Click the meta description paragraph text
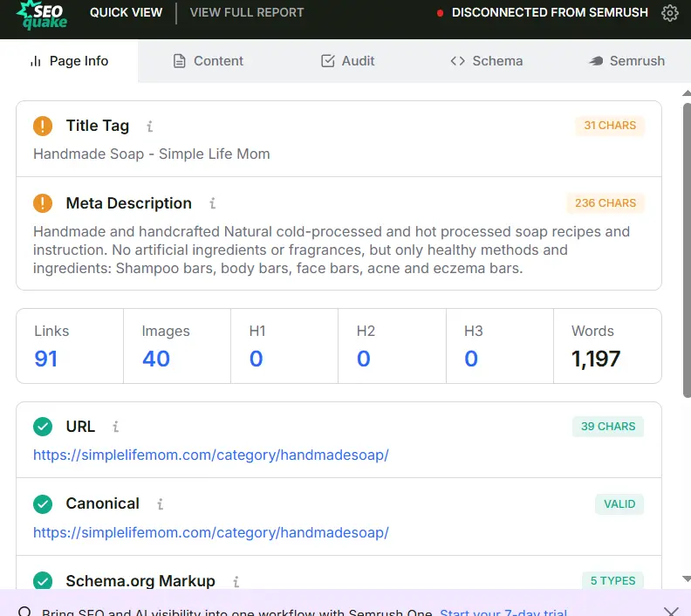 tap(332, 250)
